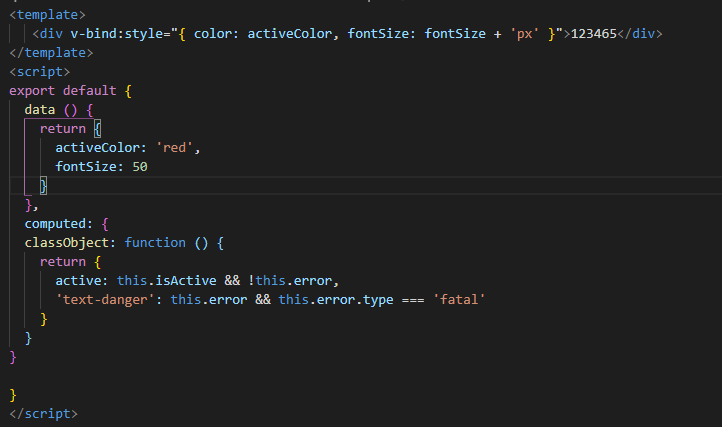This screenshot has height=427, width=722.
Task: Click the data method name
Action: [x=40, y=110]
